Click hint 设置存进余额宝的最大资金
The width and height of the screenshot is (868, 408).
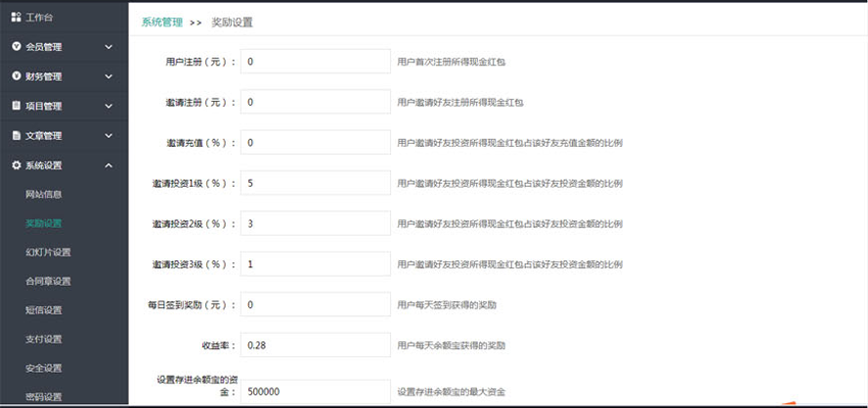pyautogui.click(x=452, y=392)
